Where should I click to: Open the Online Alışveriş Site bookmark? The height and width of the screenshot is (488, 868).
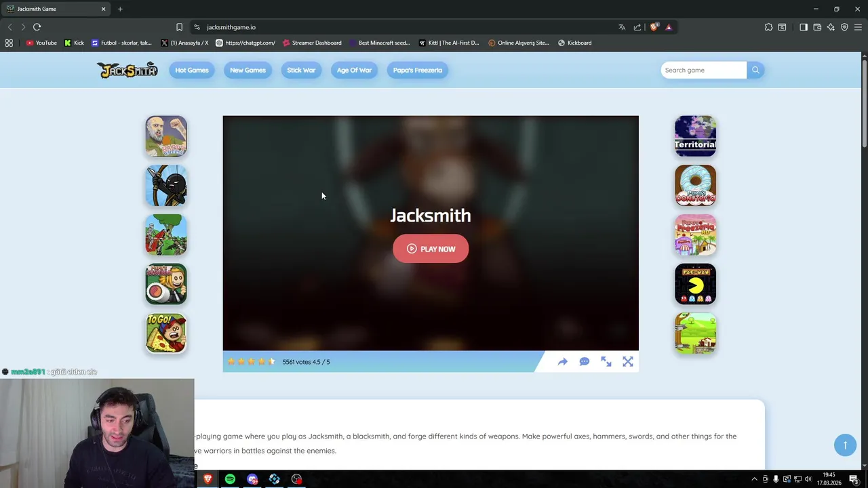[519, 43]
